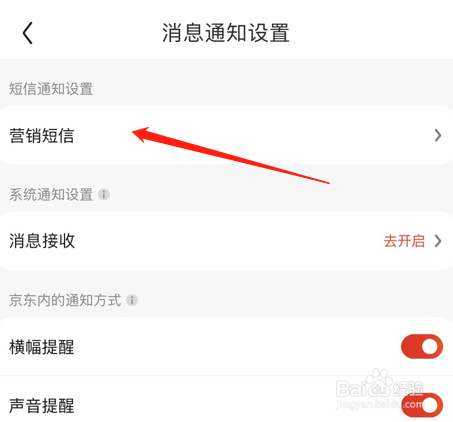Click the Baidu paw print icon

coord(378,382)
